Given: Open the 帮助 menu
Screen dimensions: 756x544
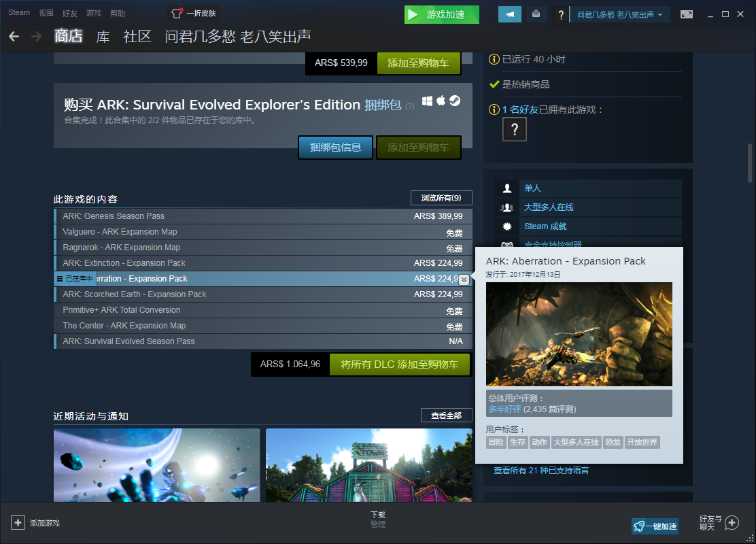Looking at the screenshot, I should [x=117, y=13].
